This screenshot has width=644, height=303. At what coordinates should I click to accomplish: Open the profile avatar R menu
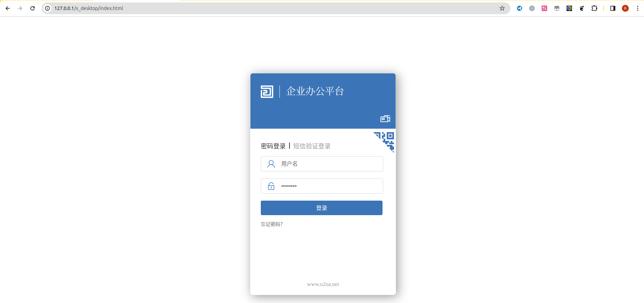pos(625,8)
